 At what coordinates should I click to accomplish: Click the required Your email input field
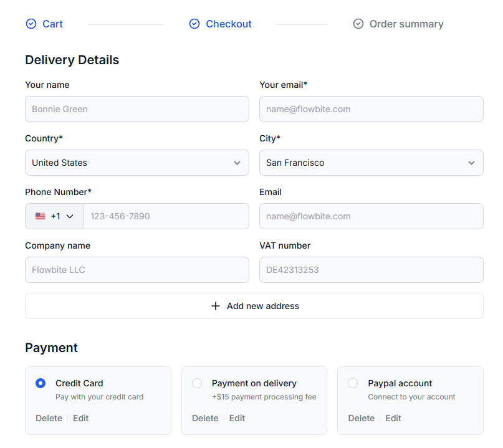[371, 108]
